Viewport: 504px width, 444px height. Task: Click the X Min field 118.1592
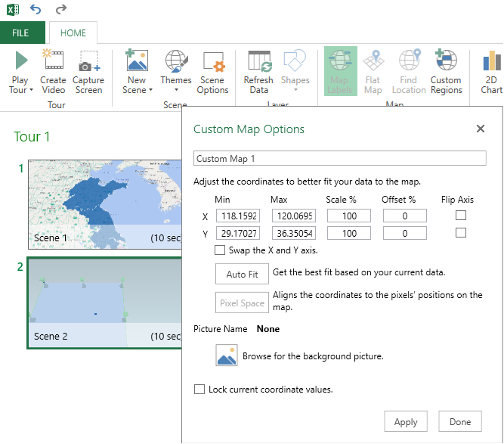point(238,216)
